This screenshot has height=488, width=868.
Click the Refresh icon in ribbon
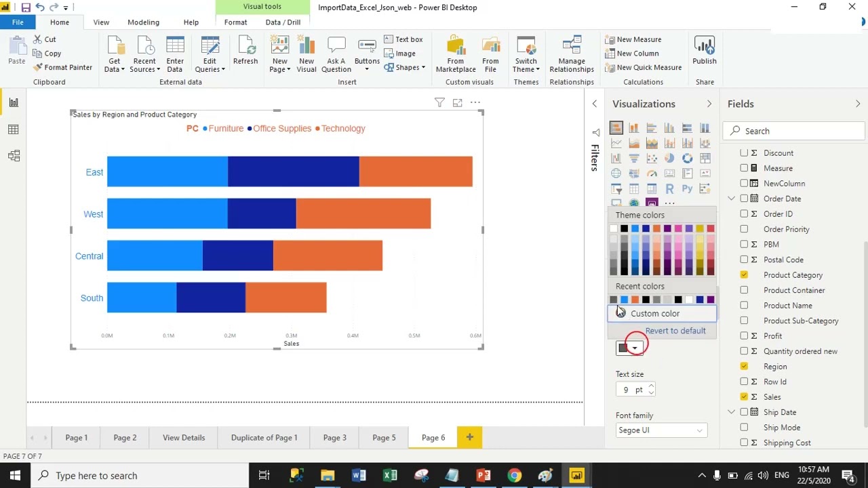pos(245,51)
